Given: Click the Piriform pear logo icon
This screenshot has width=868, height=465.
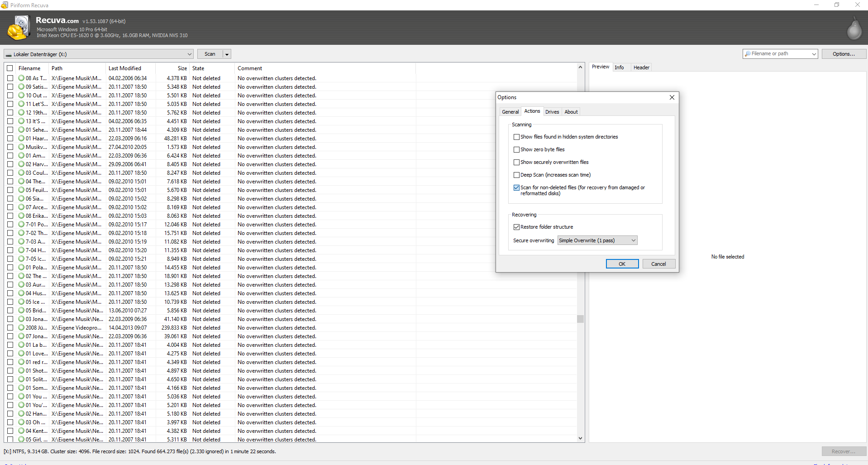Looking at the screenshot, I should (x=854, y=28).
